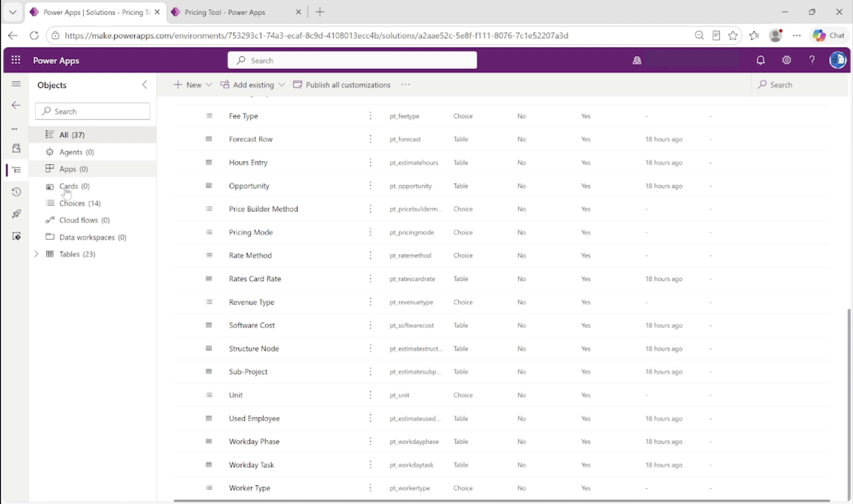The width and height of the screenshot is (853, 504).
Task: Click the Objects panel Search field
Action: click(x=93, y=111)
